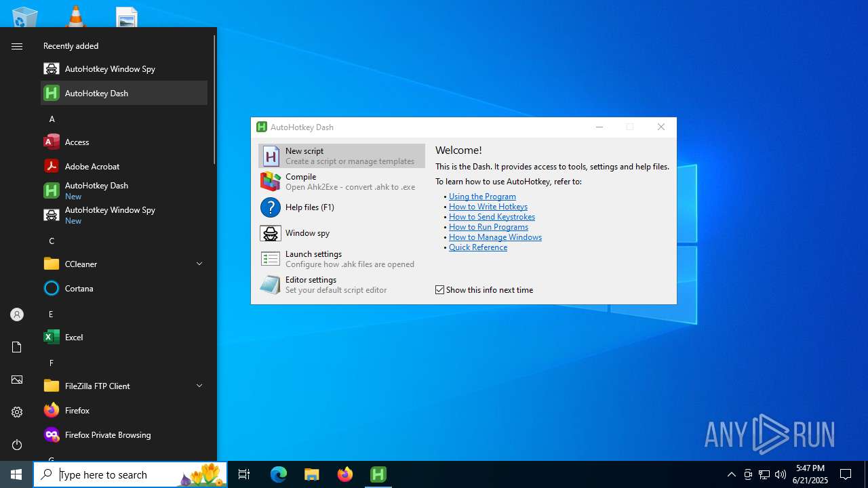Image resolution: width=868 pixels, height=488 pixels.
Task: Open the Using the Program link
Action: [482, 197]
